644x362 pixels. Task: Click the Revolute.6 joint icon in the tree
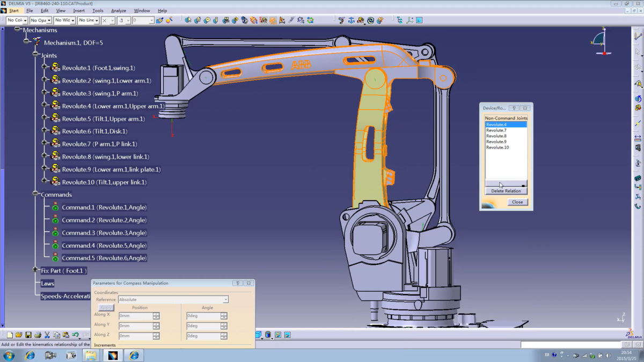coord(55,131)
